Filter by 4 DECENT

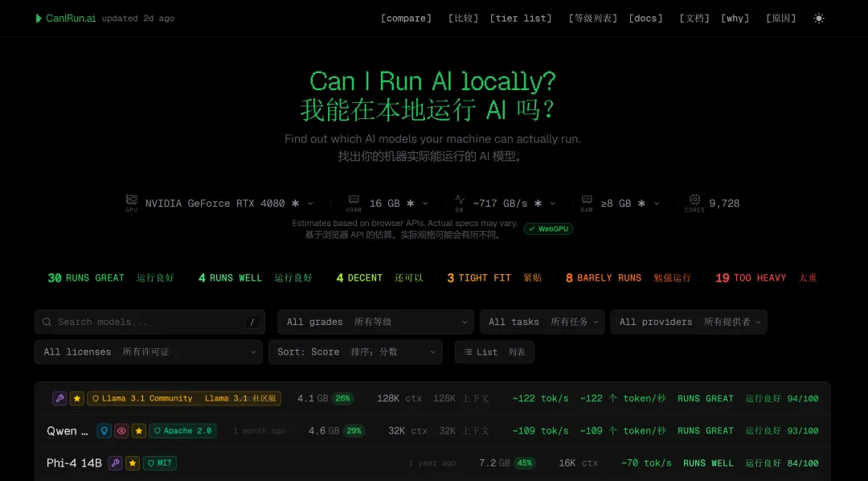pos(379,277)
